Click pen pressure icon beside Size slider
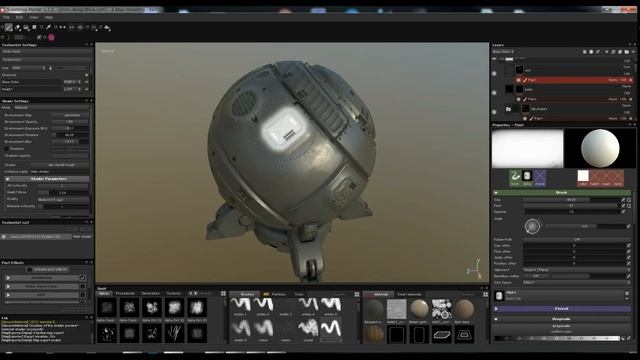Viewport: 640px width, 360px height. tap(623, 200)
